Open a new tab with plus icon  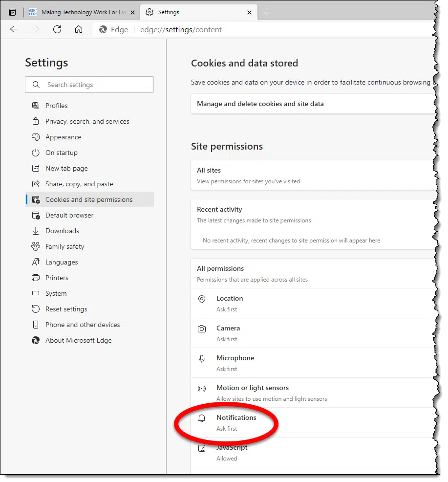pyautogui.click(x=266, y=12)
